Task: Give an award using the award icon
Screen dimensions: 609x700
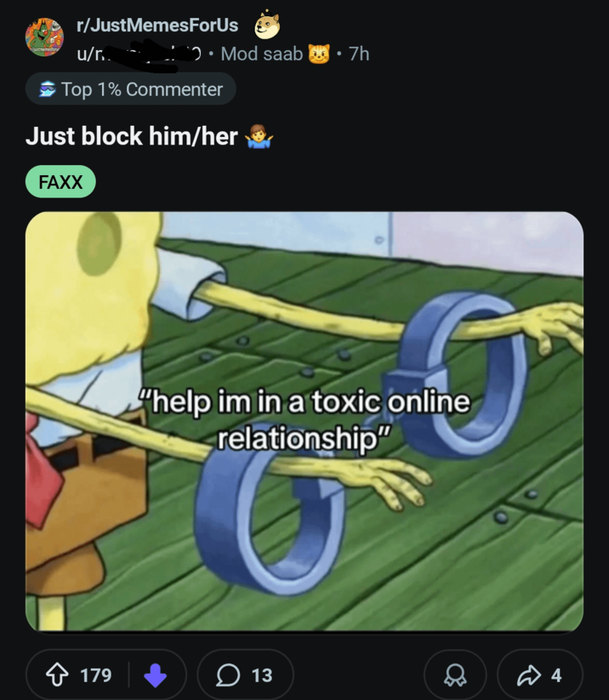Action: tap(456, 675)
